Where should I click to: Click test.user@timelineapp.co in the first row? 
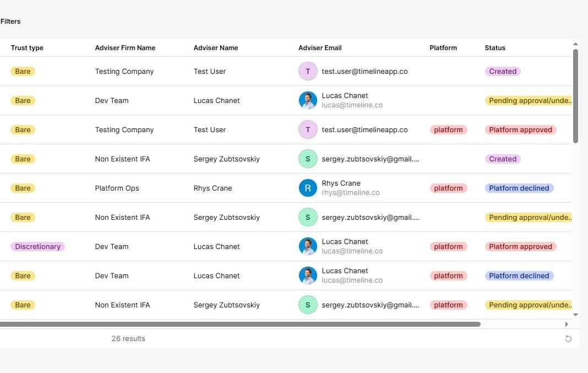coord(364,71)
